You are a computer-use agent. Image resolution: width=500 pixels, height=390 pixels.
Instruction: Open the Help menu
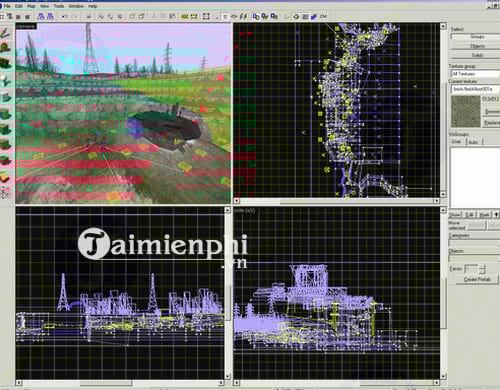click(93, 6)
